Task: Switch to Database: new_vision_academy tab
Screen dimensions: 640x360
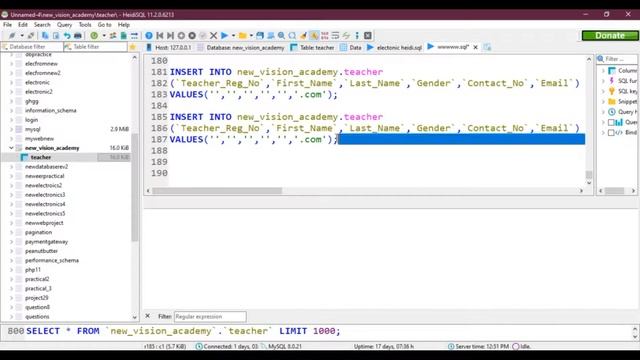Action: [x=240, y=47]
